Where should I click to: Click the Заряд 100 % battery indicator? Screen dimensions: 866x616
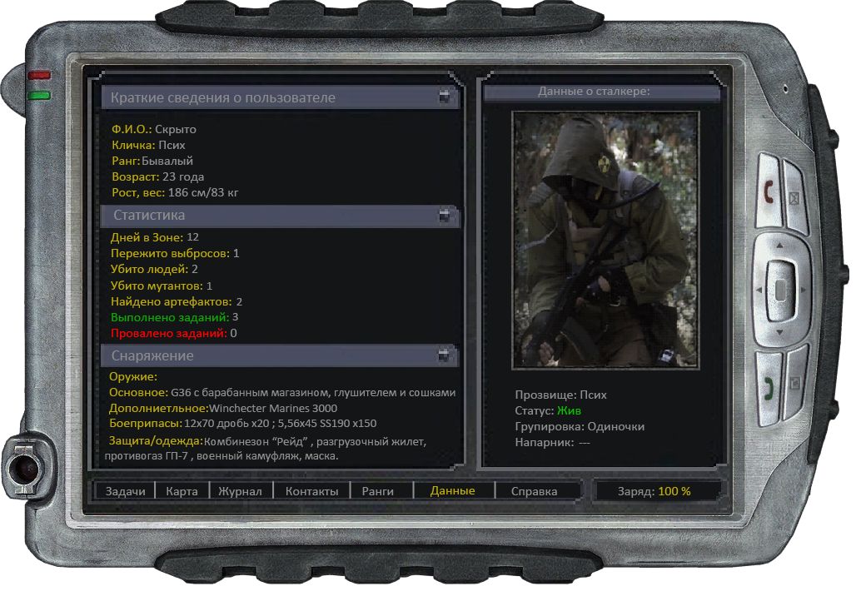[x=654, y=491]
